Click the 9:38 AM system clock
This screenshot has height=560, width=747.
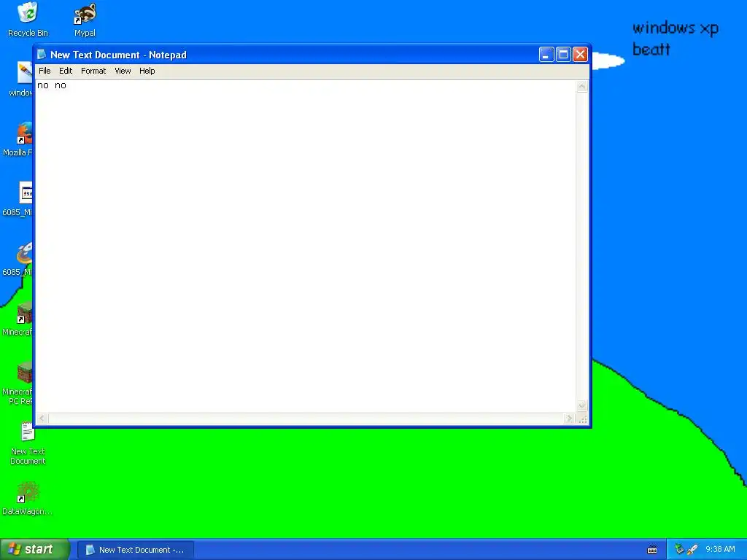coord(720,550)
